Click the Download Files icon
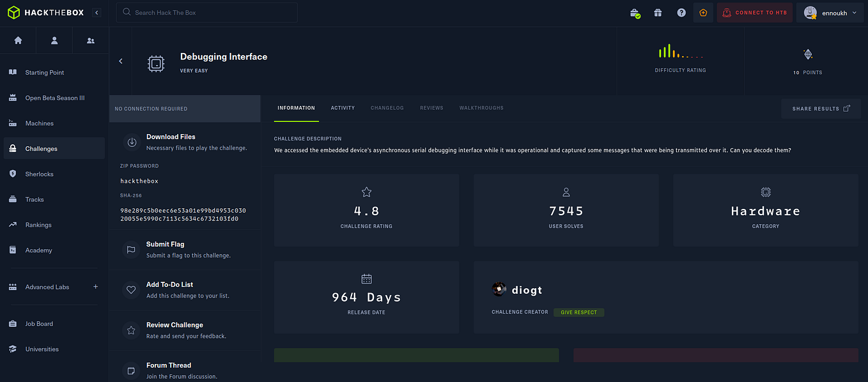868x382 pixels. point(131,142)
